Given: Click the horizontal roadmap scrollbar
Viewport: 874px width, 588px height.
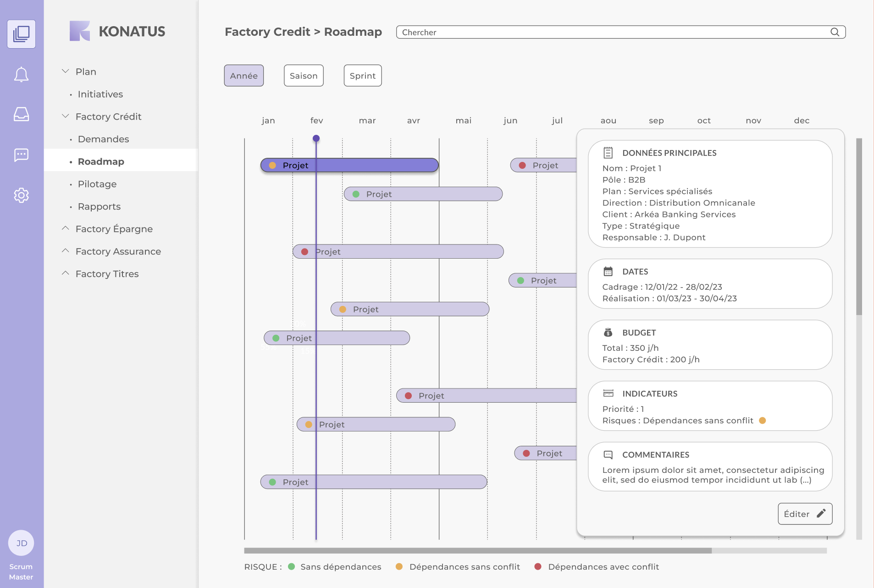Looking at the screenshot, I should (x=478, y=550).
